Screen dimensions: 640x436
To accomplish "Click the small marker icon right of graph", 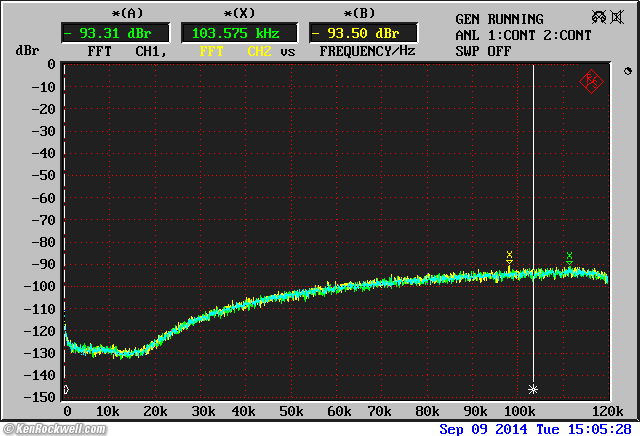I will 626,72.
